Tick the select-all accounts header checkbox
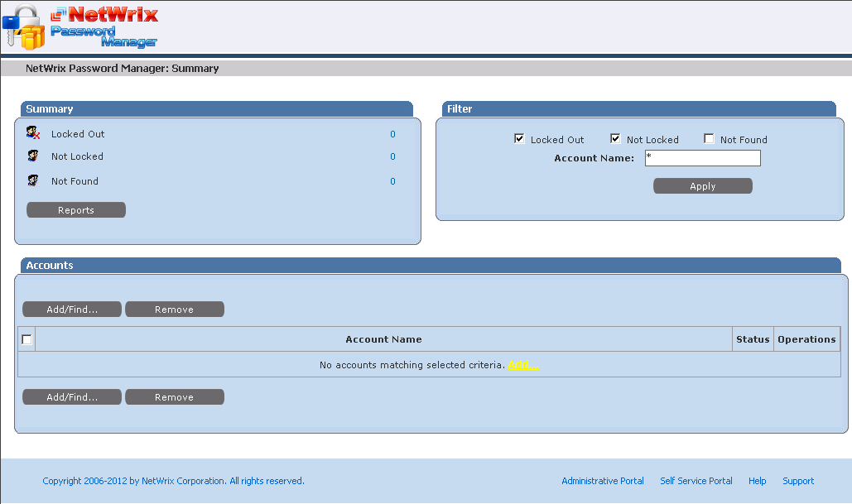Viewport: 852px width, 504px height. pos(27,339)
